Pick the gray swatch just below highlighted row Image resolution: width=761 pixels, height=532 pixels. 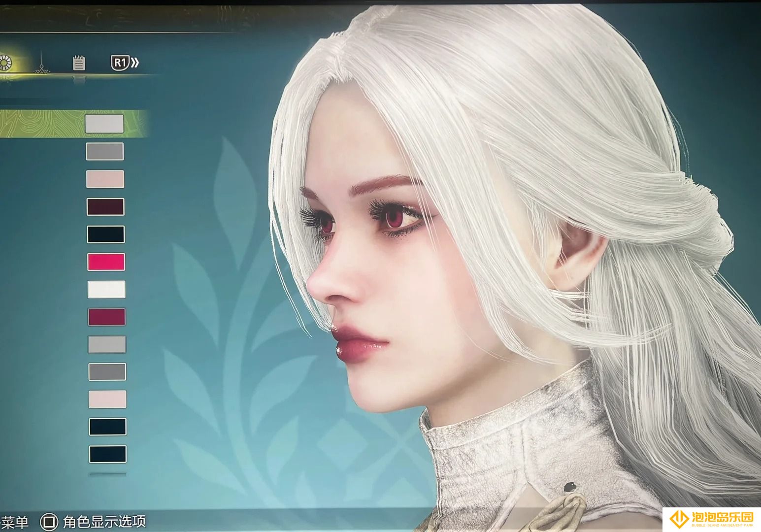(x=105, y=151)
